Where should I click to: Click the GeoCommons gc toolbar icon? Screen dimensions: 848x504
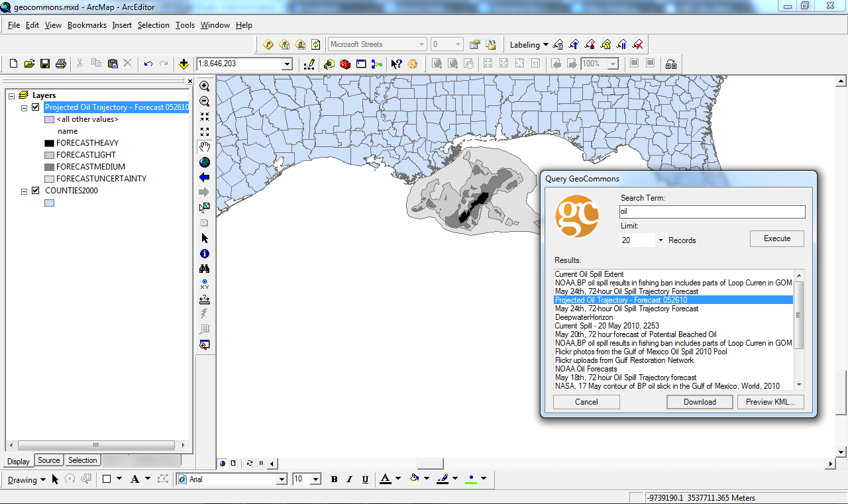[x=413, y=64]
